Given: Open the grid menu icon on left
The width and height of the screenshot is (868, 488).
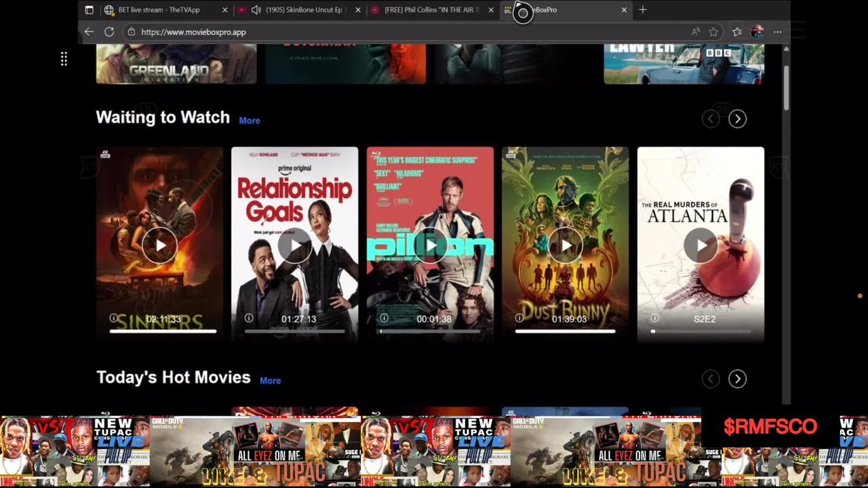Looking at the screenshot, I should coord(64,60).
